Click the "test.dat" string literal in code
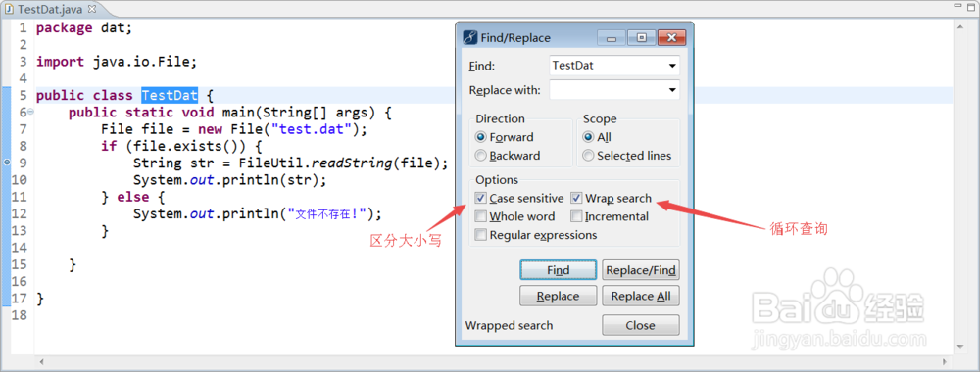 [312, 129]
